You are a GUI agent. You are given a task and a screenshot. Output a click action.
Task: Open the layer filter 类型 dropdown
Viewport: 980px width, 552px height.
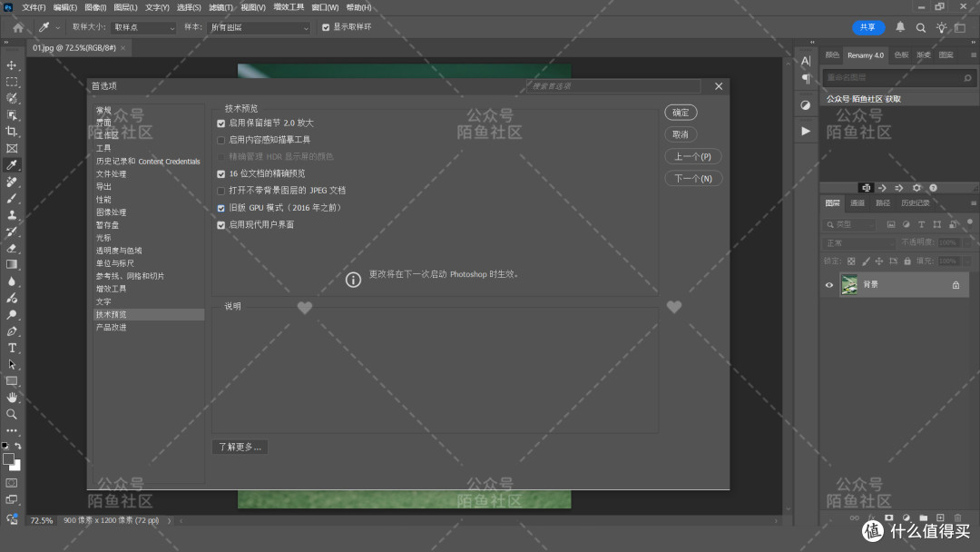click(x=849, y=224)
